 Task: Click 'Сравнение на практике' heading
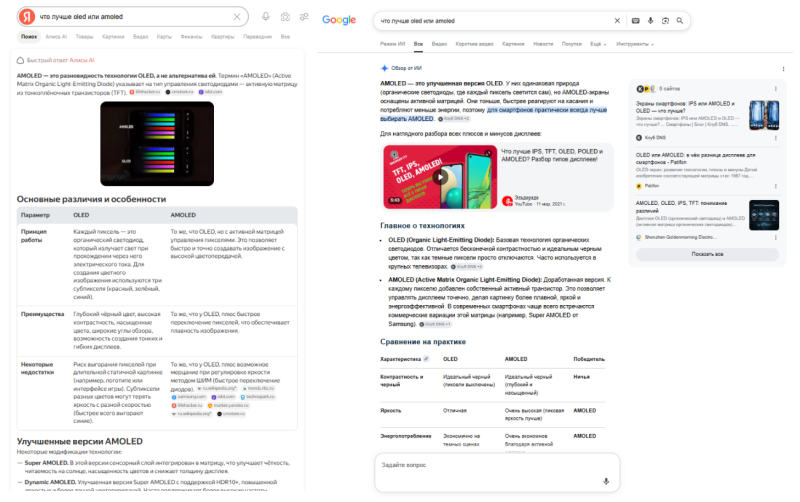tap(423, 342)
